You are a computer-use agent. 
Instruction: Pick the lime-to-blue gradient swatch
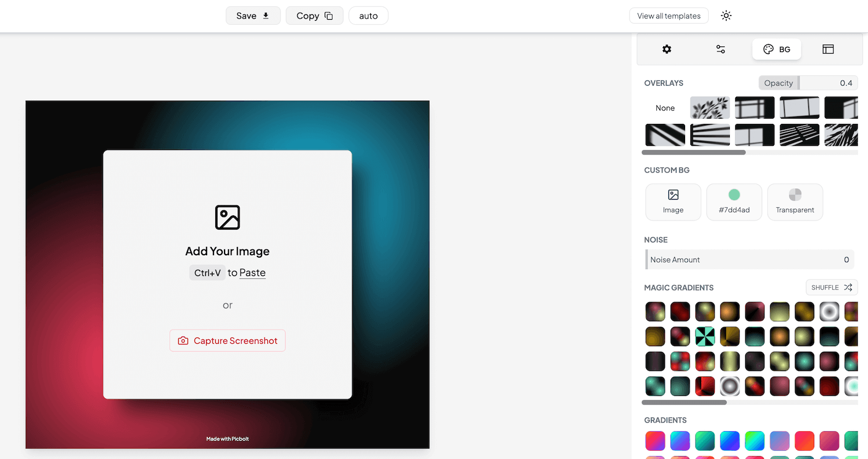pos(755,440)
